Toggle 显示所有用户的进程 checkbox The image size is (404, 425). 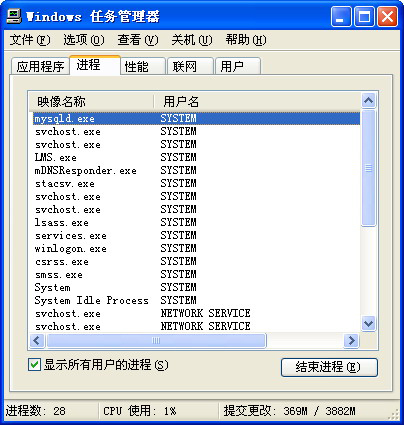[34, 365]
